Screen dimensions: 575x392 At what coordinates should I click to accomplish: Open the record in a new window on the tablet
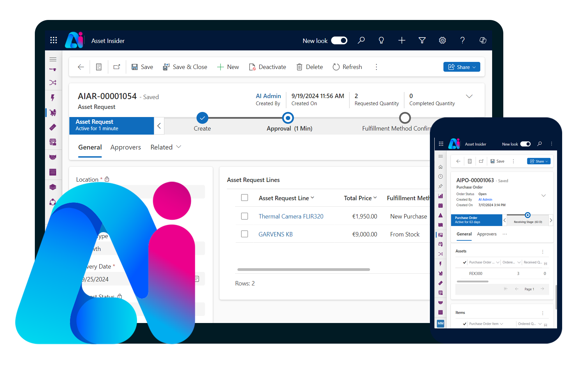pos(117,67)
